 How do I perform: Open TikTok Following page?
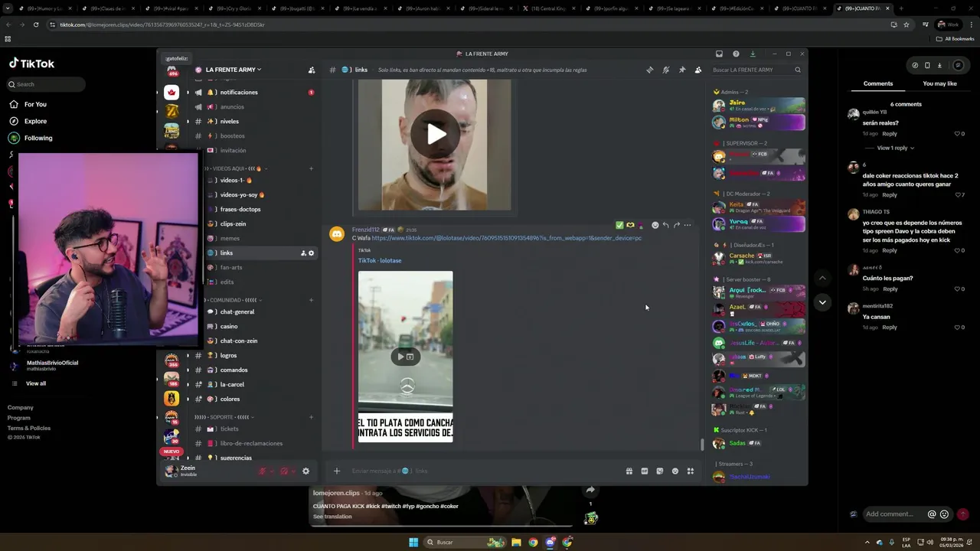(38, 138)
